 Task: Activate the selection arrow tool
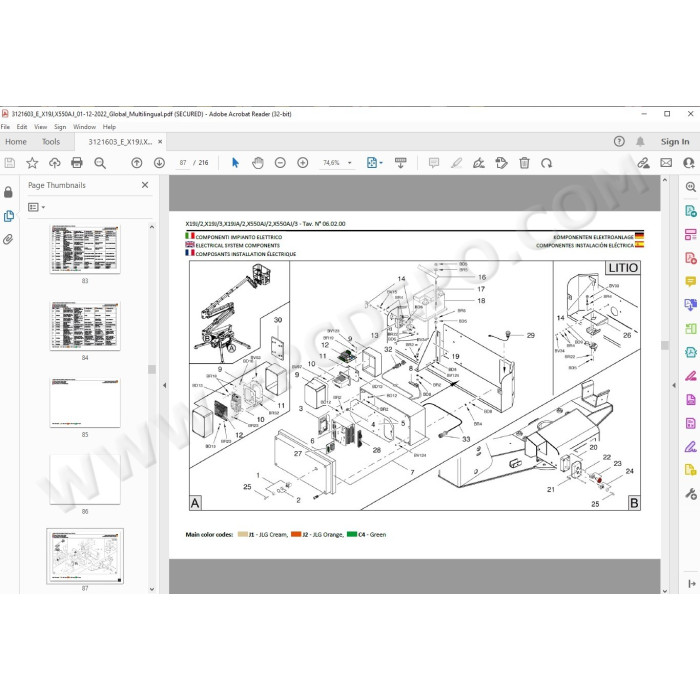235,163
